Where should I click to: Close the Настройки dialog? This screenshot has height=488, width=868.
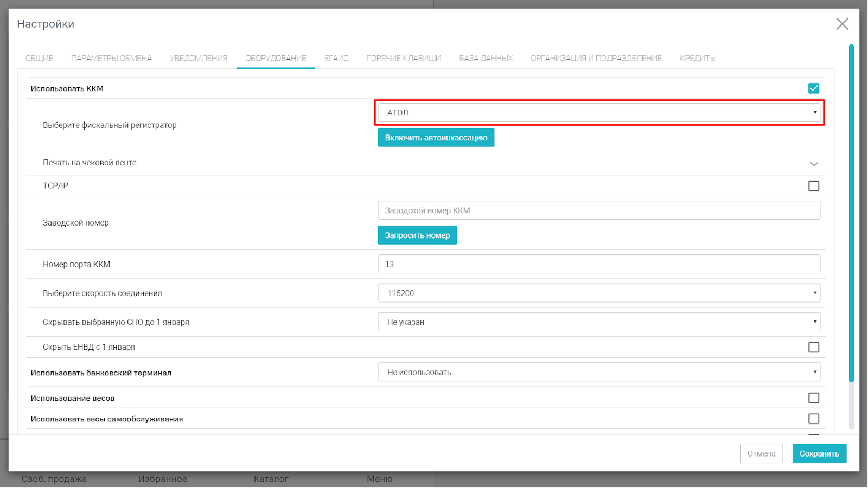coord(842,24)
